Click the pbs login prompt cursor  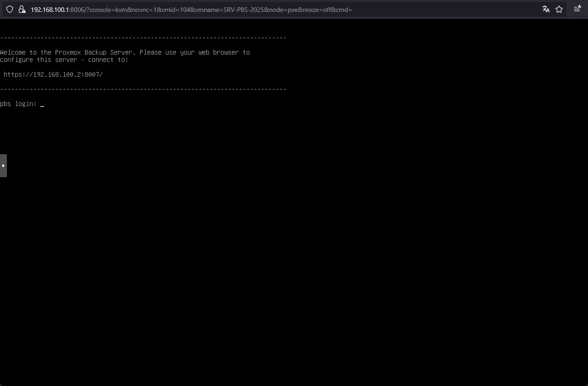[42, 104]
